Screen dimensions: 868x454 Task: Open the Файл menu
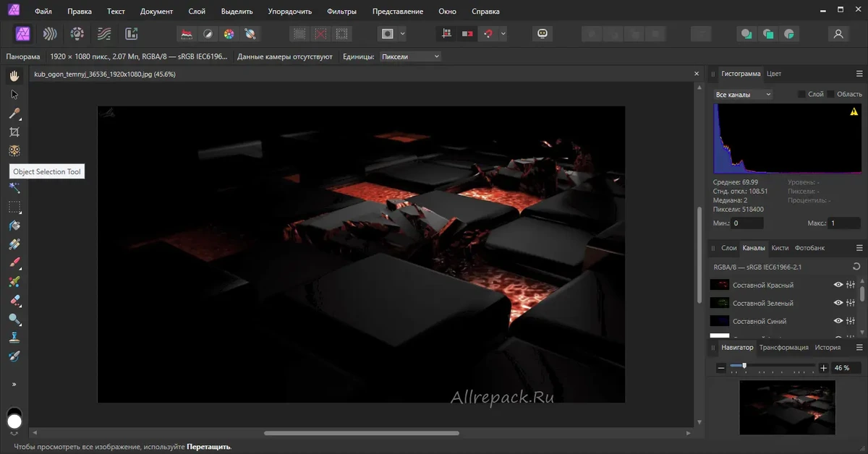(x=43, y=12)
